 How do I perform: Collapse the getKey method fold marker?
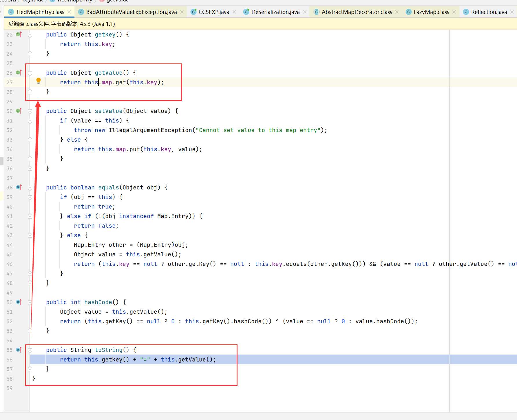pos(30,35)
